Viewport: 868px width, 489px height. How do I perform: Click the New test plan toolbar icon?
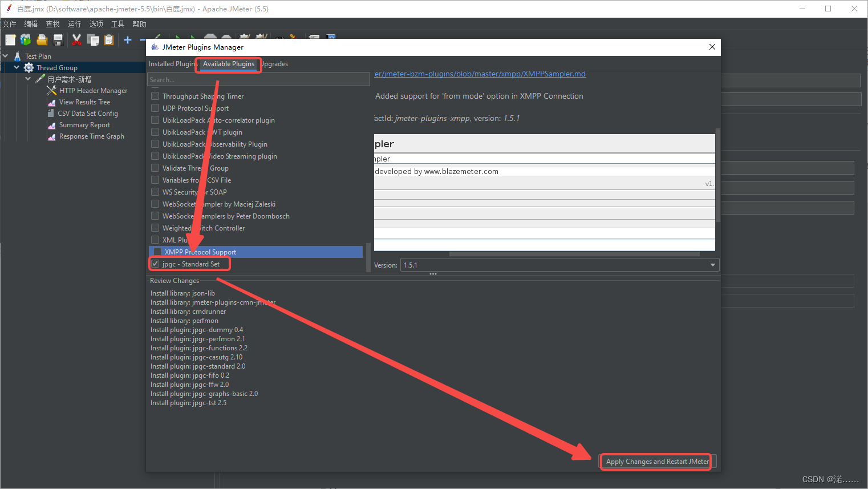pos(10,40)
